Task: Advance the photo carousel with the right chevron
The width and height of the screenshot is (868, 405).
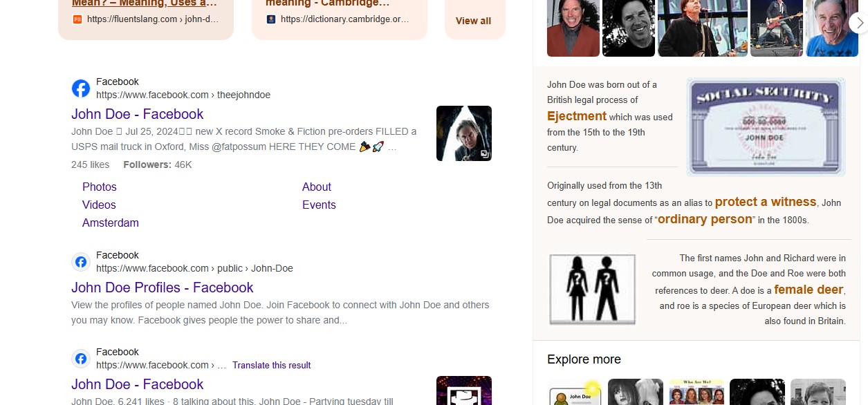Action: point(859,23)
